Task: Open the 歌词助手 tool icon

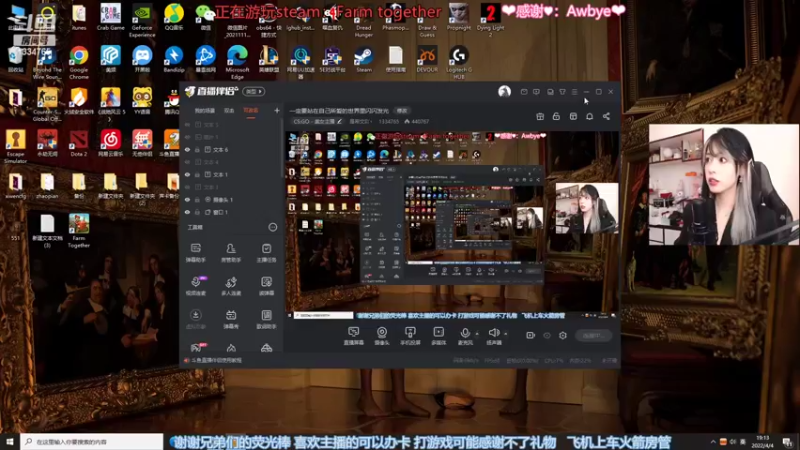Action: coord(266,319)
